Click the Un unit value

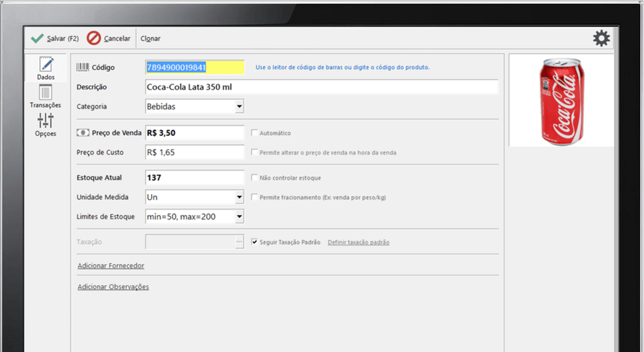(x=152, y=197)
